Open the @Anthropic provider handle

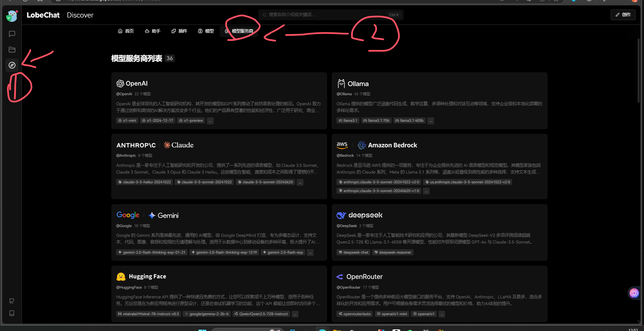126,155
